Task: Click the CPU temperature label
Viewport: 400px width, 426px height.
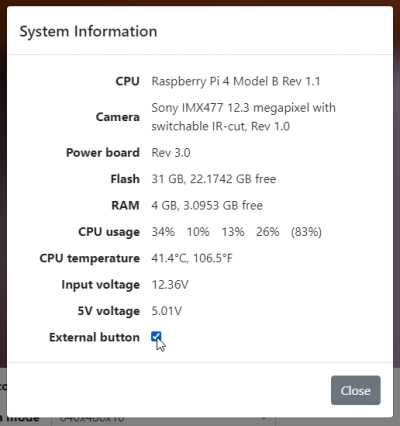Action: coord(89,258)
